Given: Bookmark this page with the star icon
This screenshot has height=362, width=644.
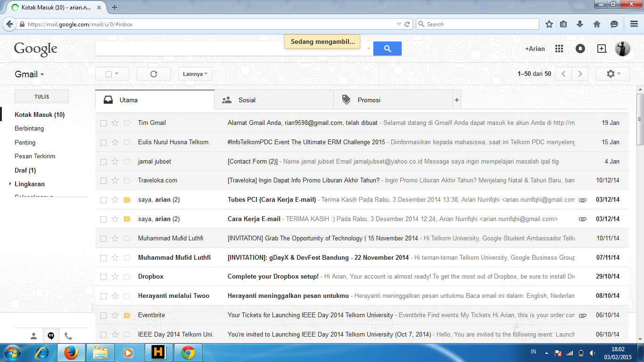Looking at the screenshot, I should (x=549, y=24).
